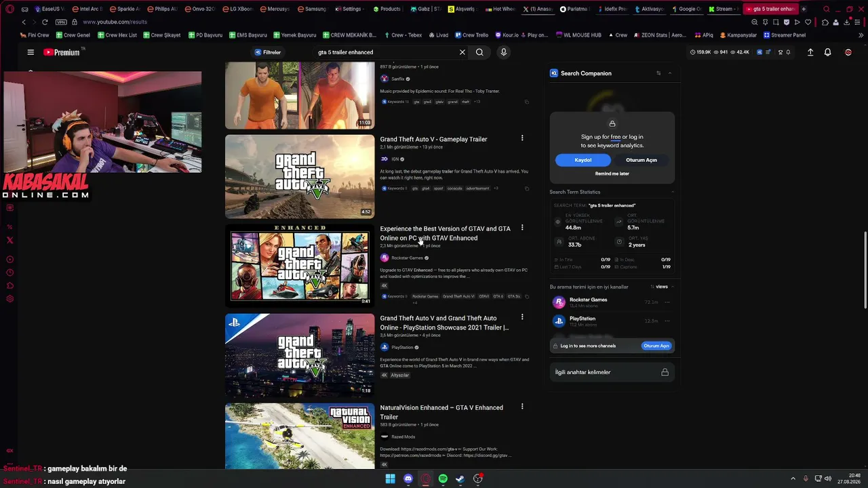Open Spotify from the taskbar
The height and width of the screenshot is (488, 868).
click(443, 479)
